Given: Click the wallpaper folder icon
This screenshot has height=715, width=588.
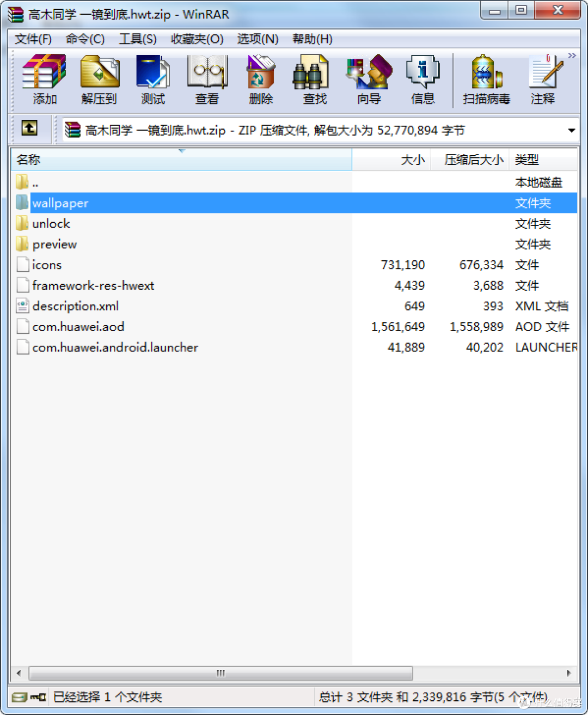Looking at the screenshot, I should [x=22, y=203].
